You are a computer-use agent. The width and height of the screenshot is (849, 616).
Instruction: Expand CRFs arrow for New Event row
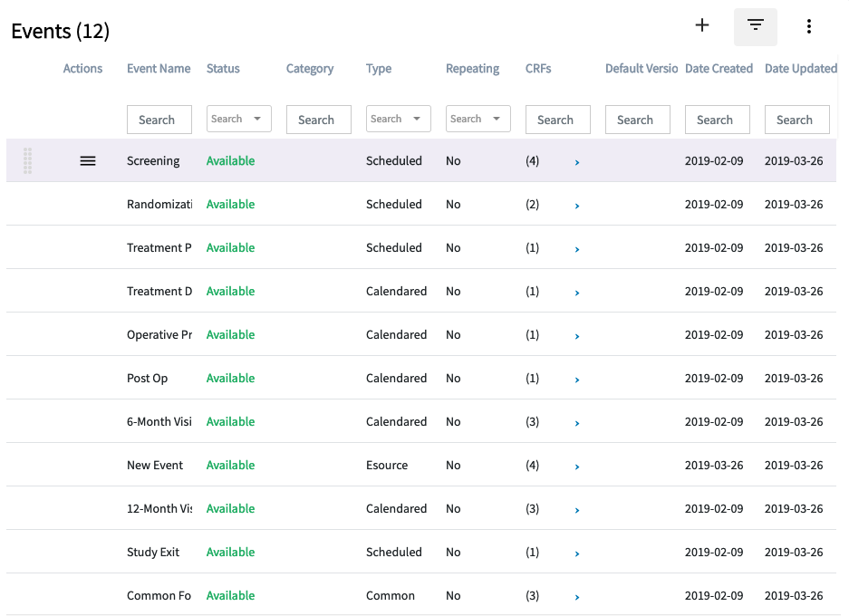point(577,467)
